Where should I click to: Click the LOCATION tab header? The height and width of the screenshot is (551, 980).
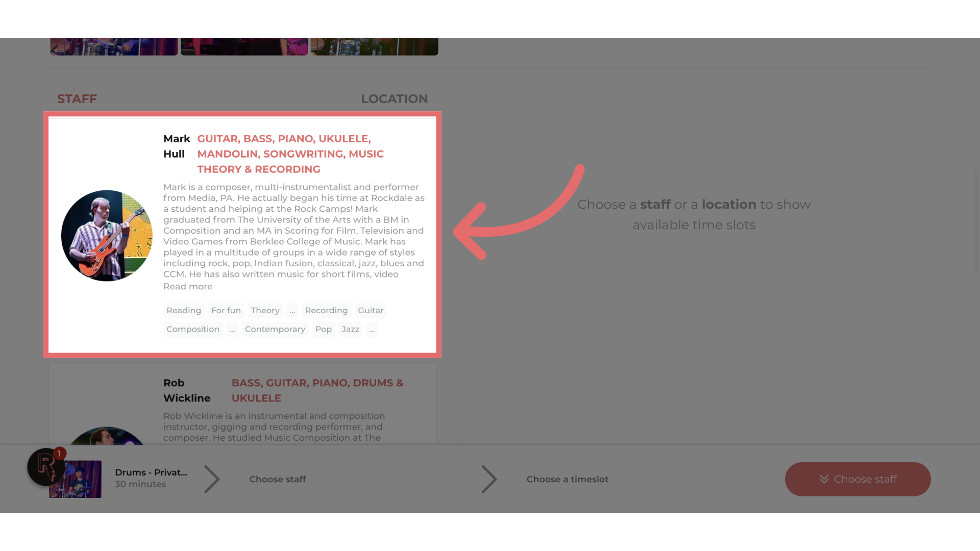pyautogui.click(x=395, y=99)
